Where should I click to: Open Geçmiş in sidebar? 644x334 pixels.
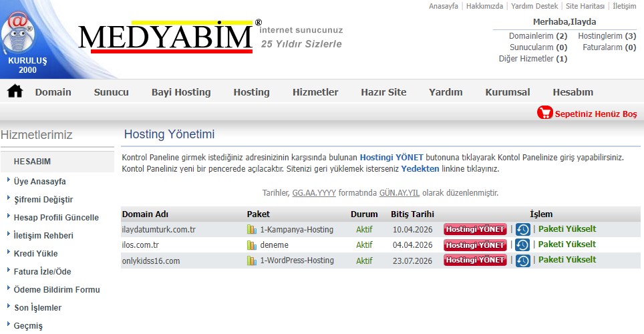[28, 326]
